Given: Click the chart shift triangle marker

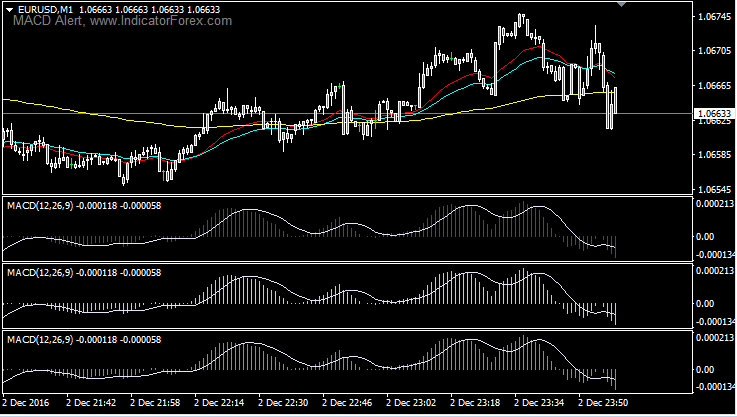Looking at the screenshot, I should pyautogui.click(x=621, y=5).
